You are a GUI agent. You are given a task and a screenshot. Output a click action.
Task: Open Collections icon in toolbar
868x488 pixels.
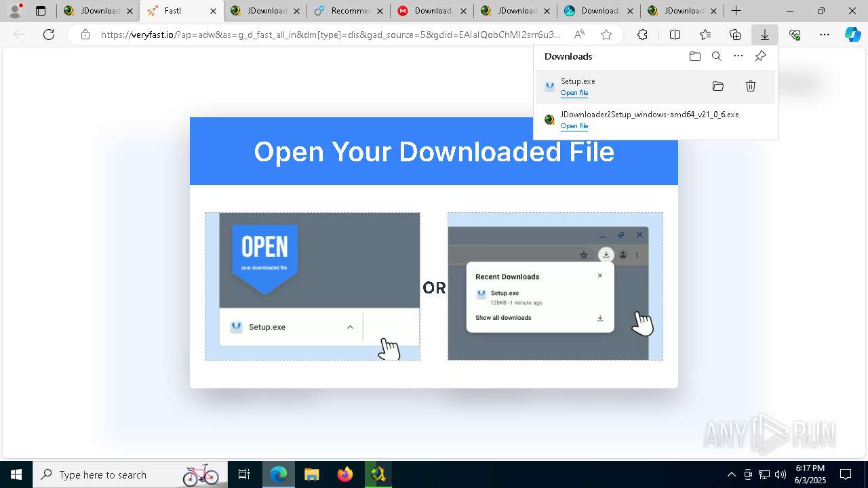pos(735,35)
